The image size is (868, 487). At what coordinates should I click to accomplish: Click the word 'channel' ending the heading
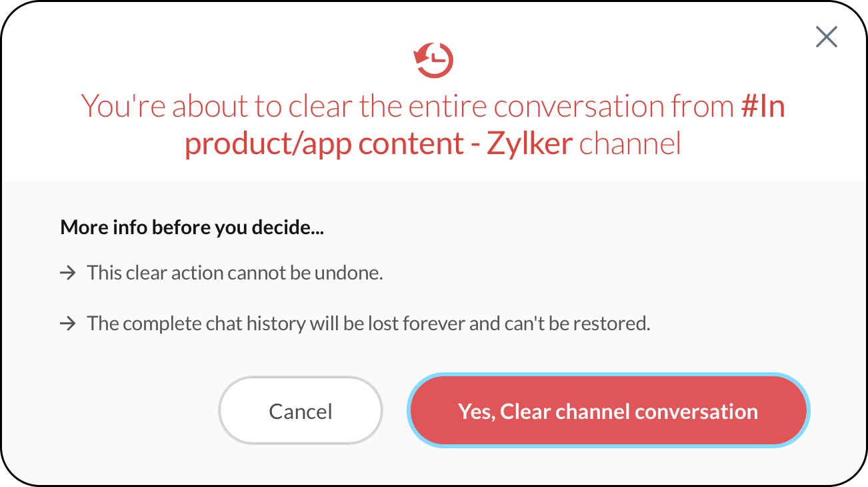[x=630, y=144]
